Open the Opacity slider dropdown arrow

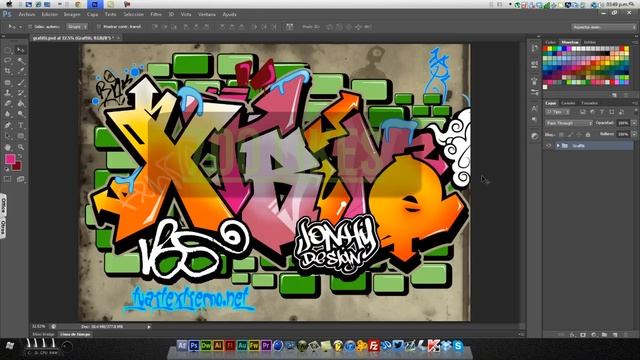tap(634, 123)
